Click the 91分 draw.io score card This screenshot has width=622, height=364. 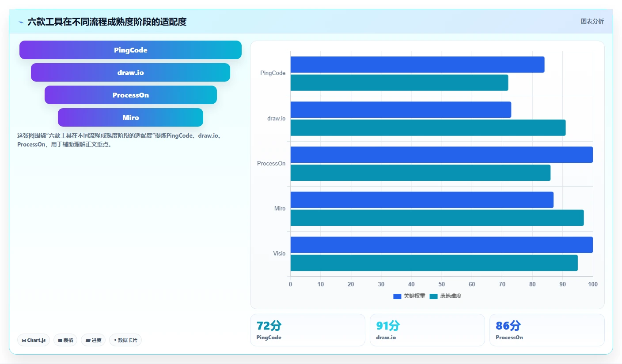click(x=427, y=330)
